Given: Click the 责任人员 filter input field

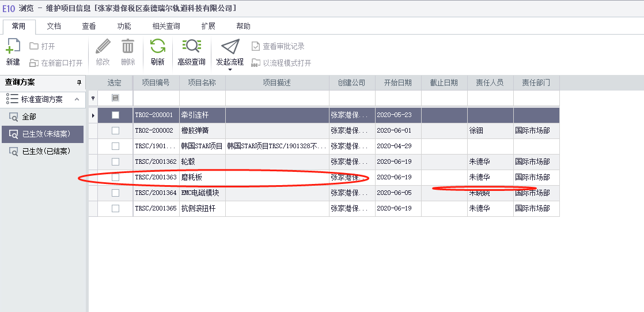Looking at the screenshot, I should point(490,98).
